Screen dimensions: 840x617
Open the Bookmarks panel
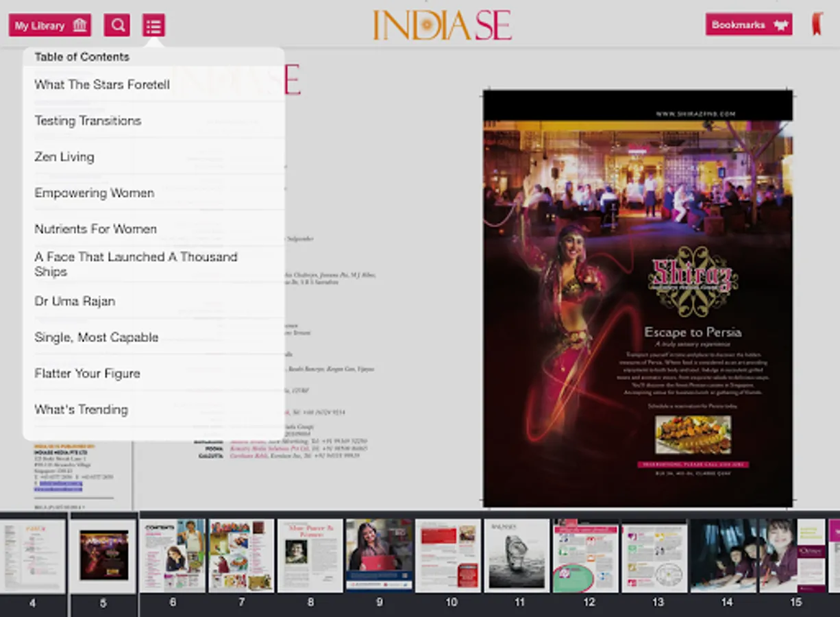749,25
